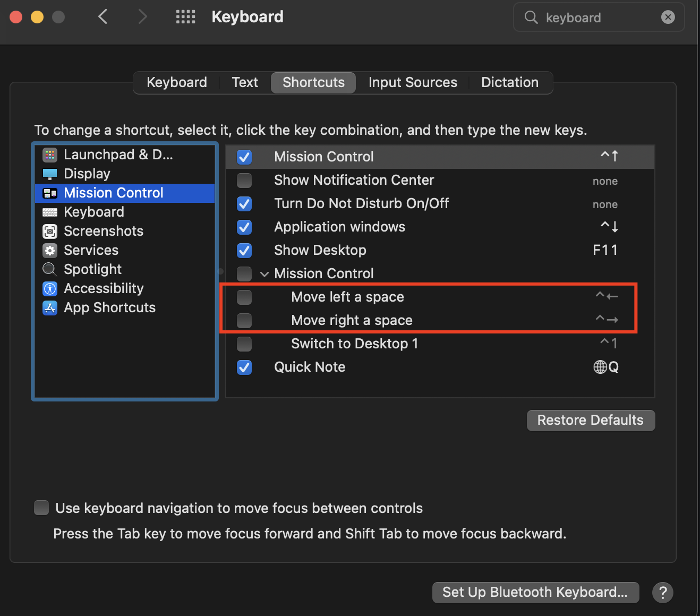Click the Services gear icon

click(x=50, y=251)
